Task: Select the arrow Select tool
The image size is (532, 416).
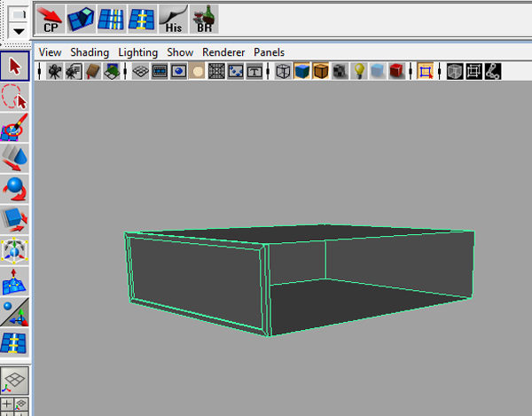Action: pos(14,67)
